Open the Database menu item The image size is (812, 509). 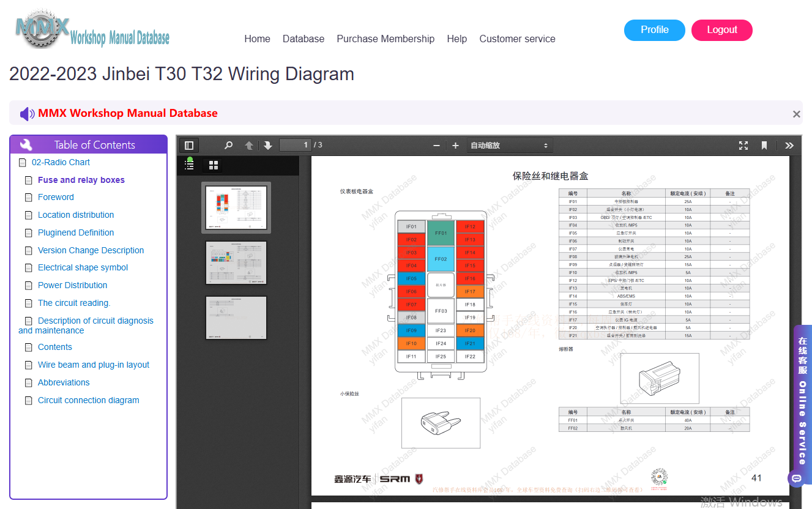click(304, 39)
